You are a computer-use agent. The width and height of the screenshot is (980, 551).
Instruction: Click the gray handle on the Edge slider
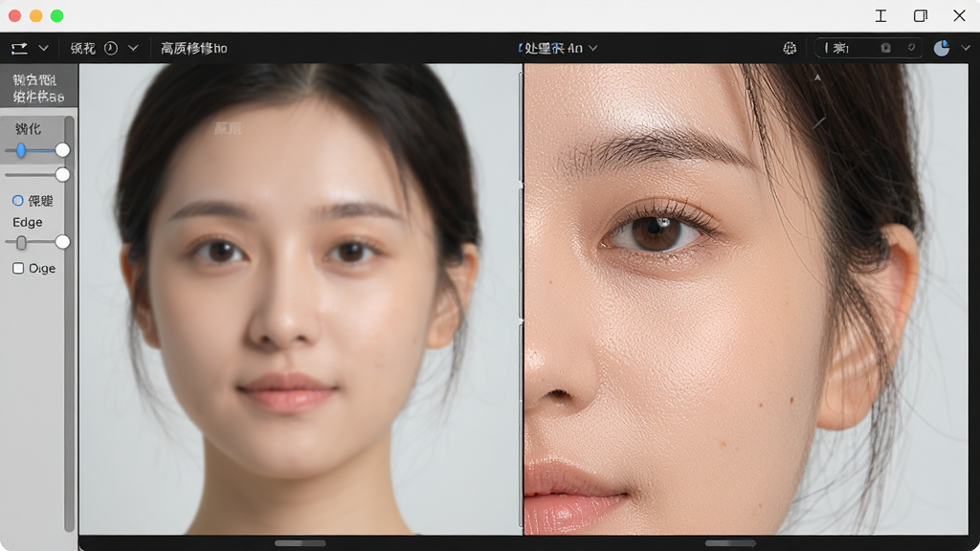point(21,242)
